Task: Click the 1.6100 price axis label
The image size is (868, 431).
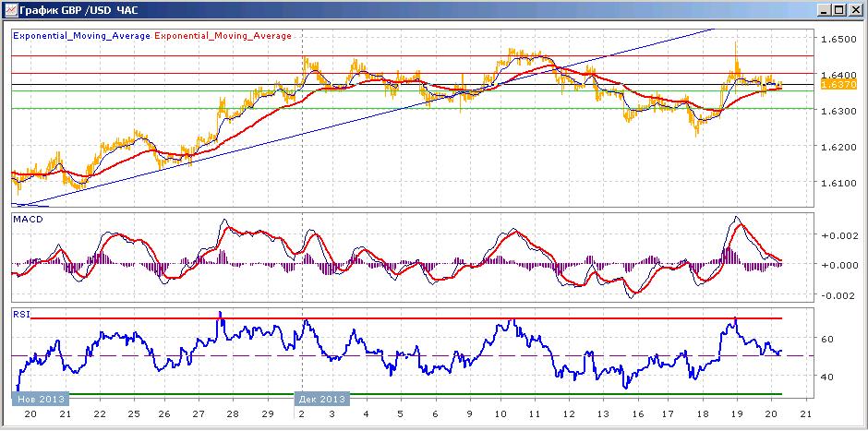Action: (839, 183)
